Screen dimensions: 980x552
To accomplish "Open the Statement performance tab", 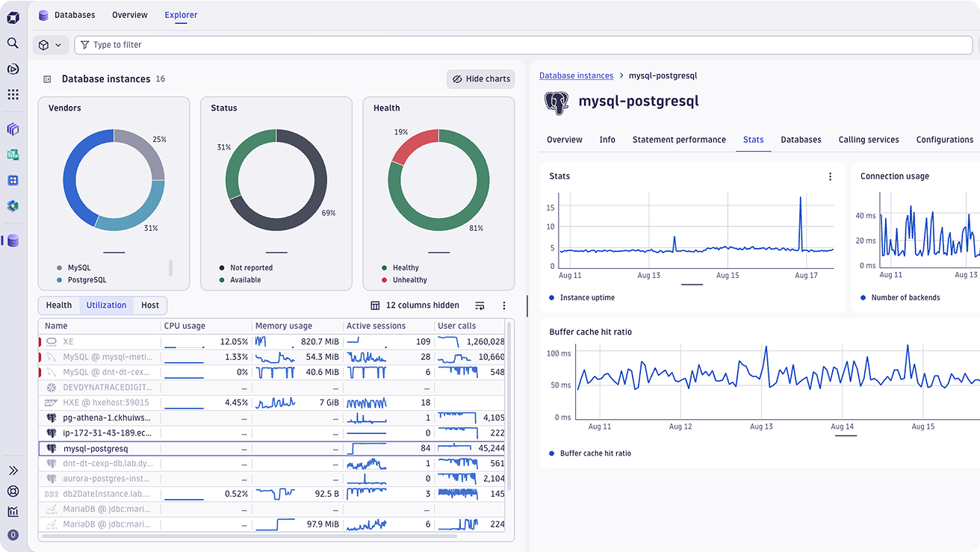I will coord(679,140).
